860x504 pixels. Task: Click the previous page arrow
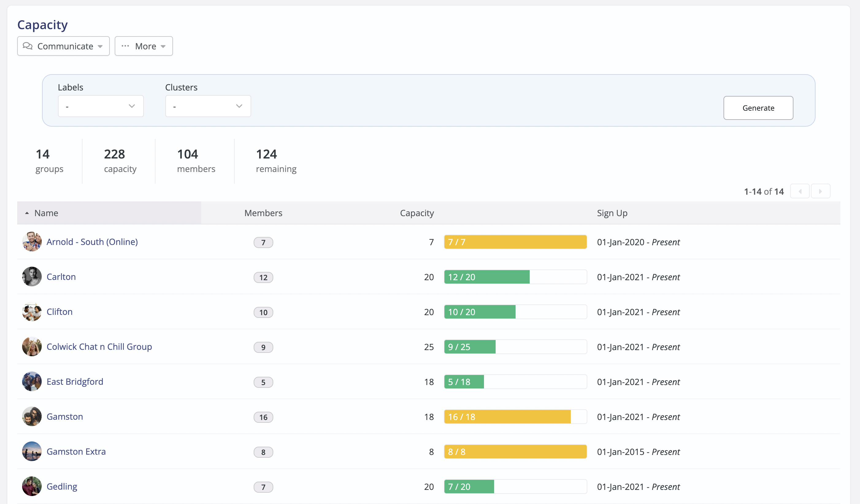coord(800,191)
